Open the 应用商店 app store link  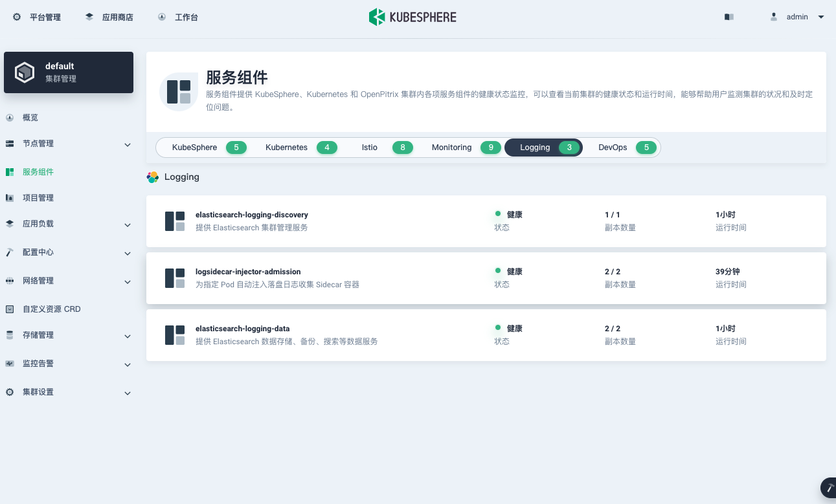pos(109,17)
